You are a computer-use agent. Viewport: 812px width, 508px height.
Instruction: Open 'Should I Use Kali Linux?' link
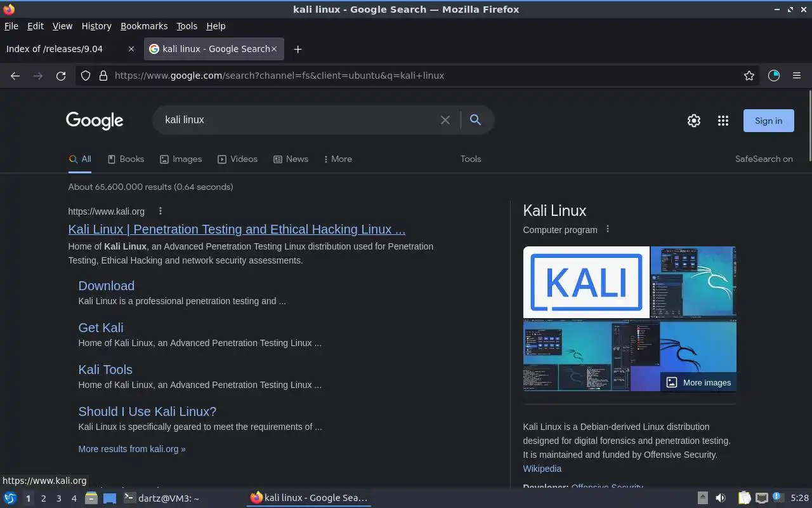pos(147,411)
